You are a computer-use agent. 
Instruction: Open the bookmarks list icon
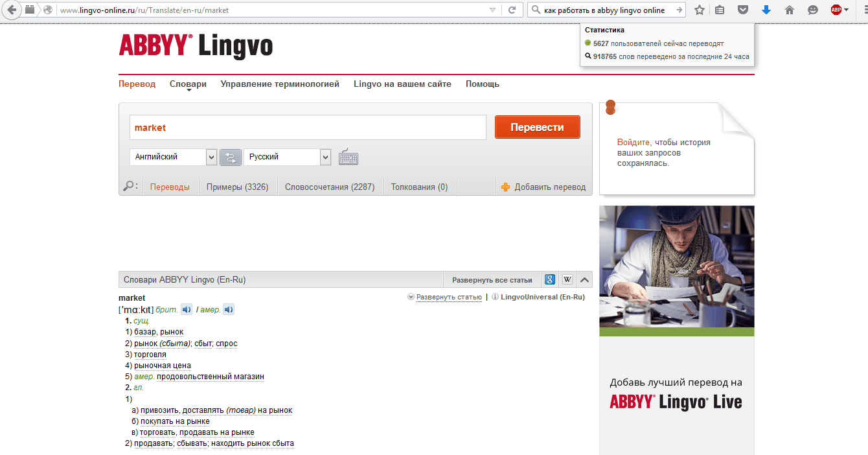[x=720, y=10]
